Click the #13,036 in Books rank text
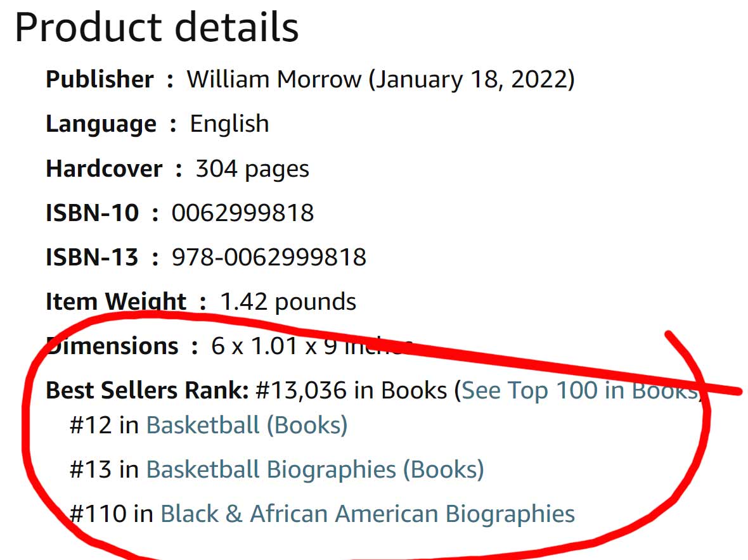The image size is (748, 560). tap(351, 390)
